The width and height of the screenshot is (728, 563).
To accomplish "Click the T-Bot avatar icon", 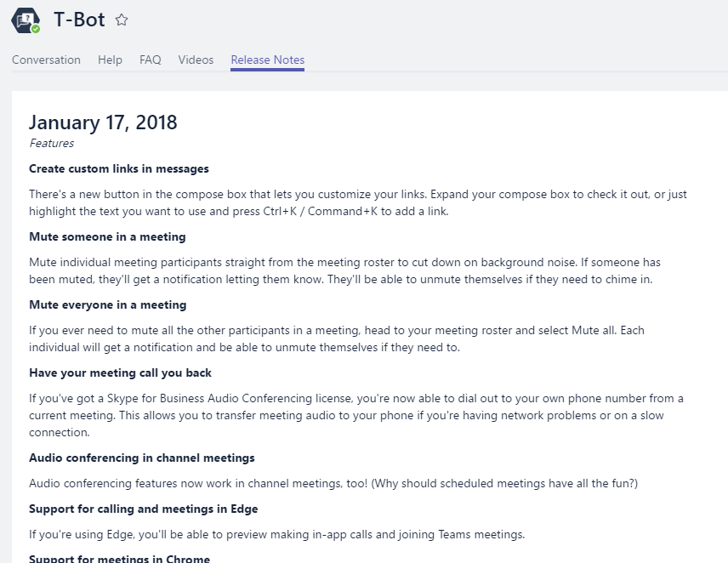I will (25, 19).
